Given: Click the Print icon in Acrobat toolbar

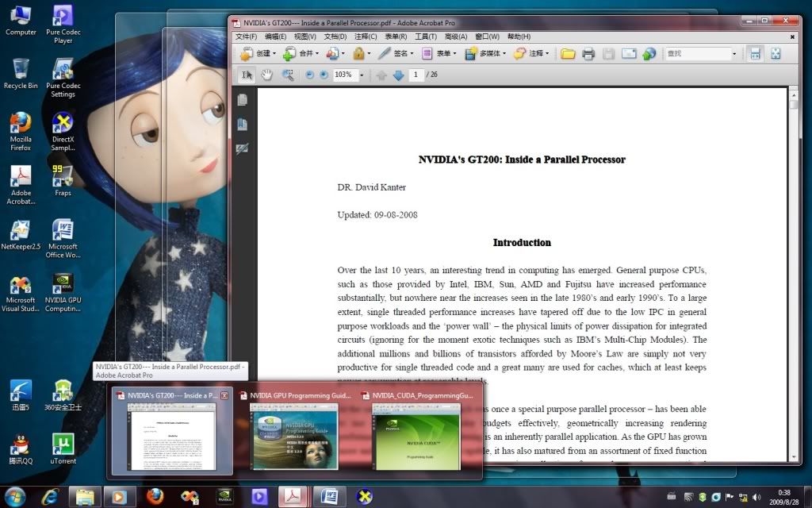Looking at the screenshot, I should tap(588, 54).
